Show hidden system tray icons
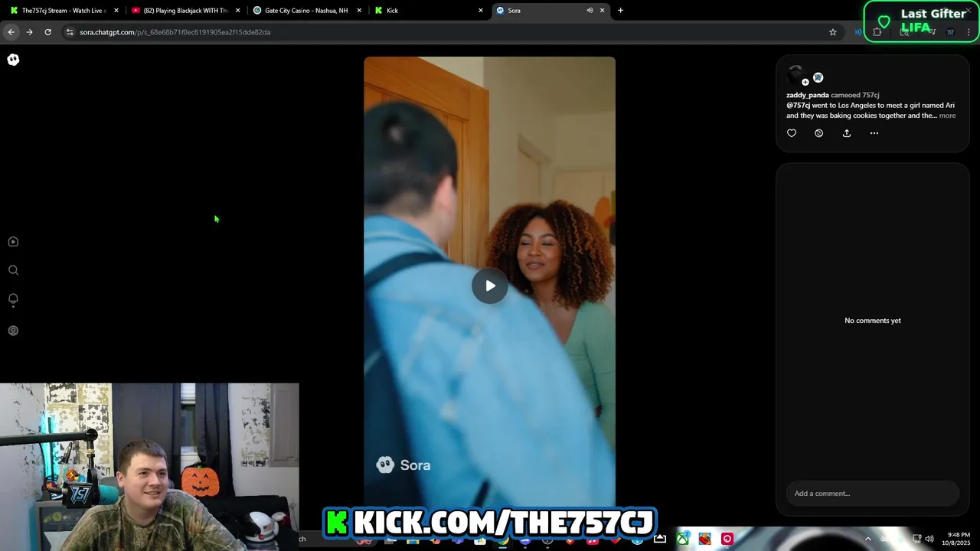 click(867, 539)
